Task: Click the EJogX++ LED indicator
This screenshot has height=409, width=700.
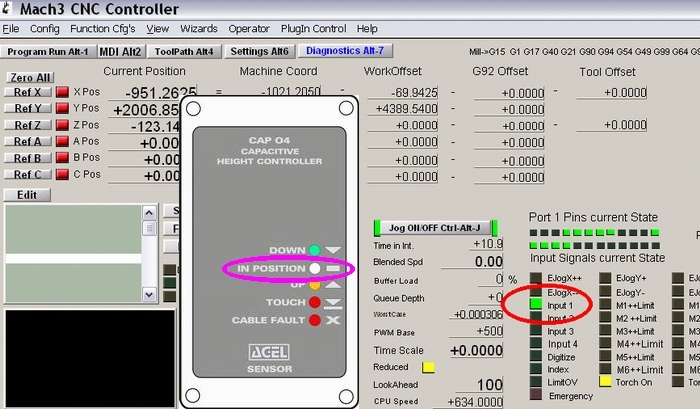Action: 536,278
